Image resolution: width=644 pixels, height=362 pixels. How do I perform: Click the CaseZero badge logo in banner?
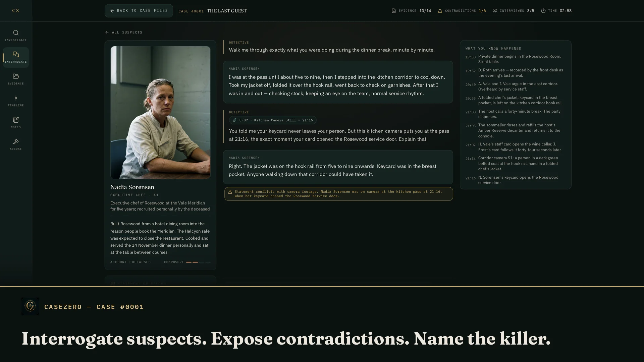[30, 306]
